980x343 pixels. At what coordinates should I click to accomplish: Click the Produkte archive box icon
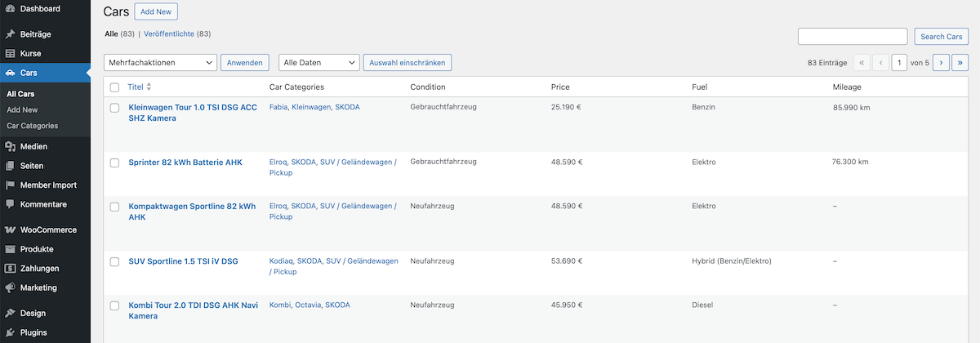click(10, 249)
